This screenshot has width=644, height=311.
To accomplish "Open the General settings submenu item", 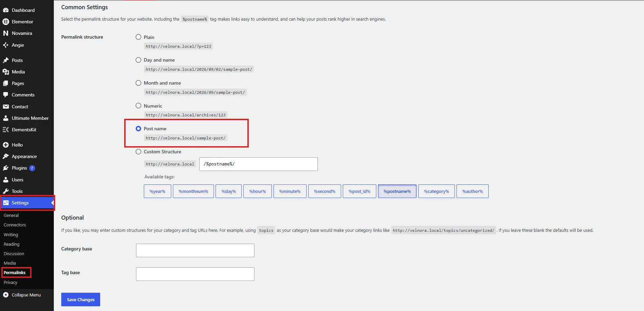I will [11, 215].
